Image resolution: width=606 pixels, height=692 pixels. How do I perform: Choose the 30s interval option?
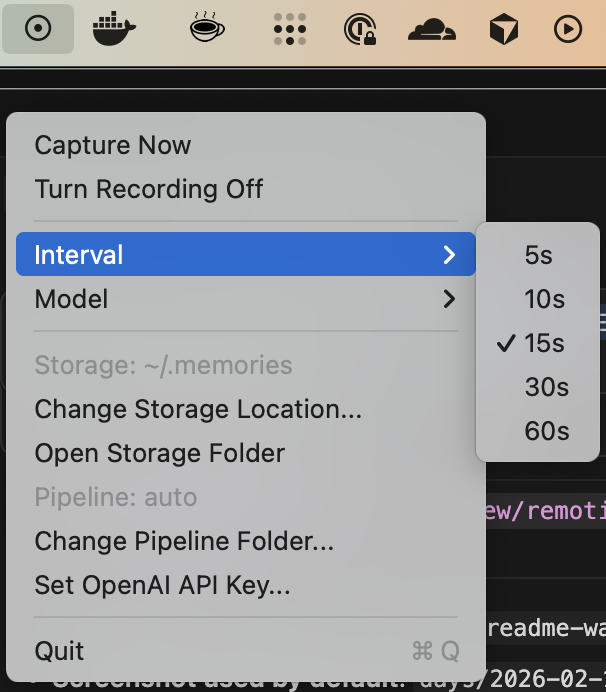click(546, 387)
